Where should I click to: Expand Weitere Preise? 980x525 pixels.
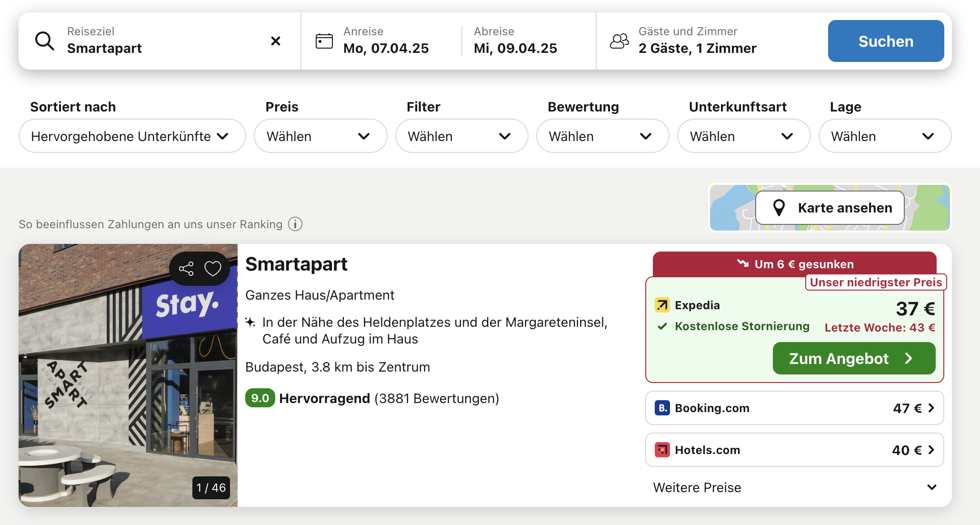(x=795, y=487)
